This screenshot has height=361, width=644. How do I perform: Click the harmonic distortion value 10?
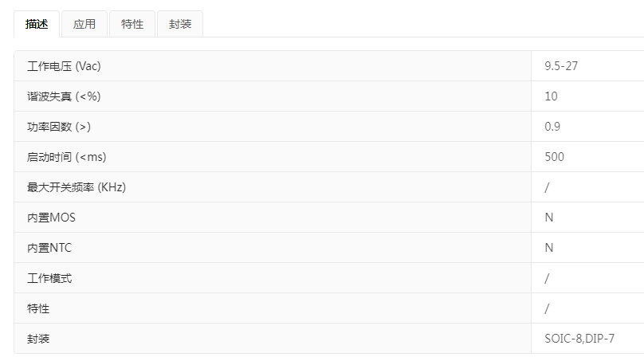click(552, 96)
